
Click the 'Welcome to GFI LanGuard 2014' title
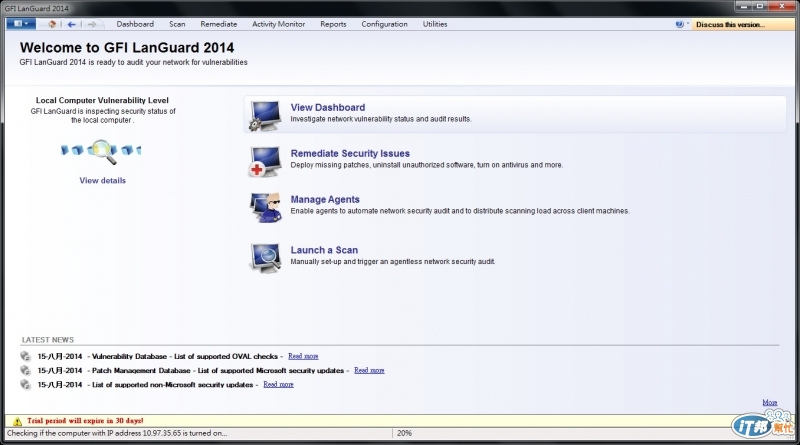[x=127, y=47]
